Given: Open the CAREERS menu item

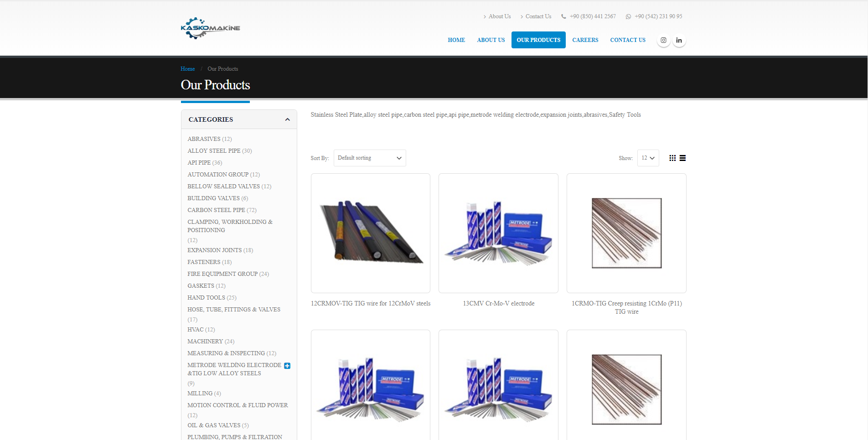Looking at the screenshot, I should tap(585, 40).
